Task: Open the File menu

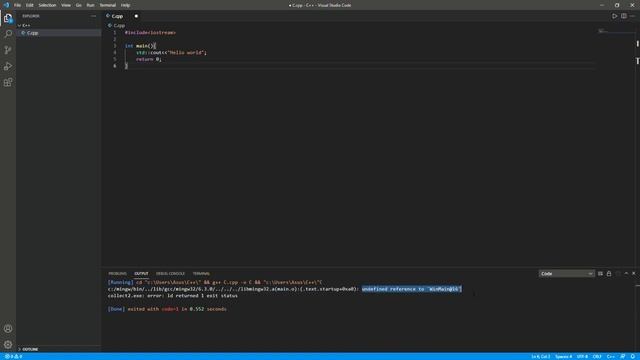Action: pos(17,5)
